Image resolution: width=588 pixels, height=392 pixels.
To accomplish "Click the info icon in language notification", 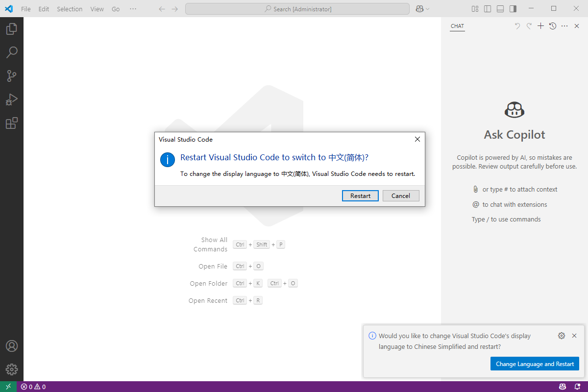I will pyautogui.click(x=372, y=336).
